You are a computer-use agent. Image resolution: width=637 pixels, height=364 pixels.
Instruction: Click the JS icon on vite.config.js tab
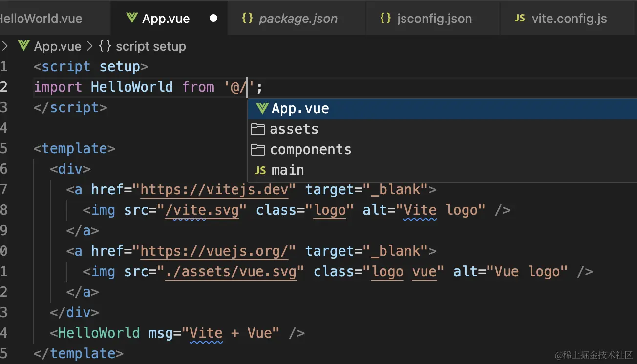click(x=520, y=19)
